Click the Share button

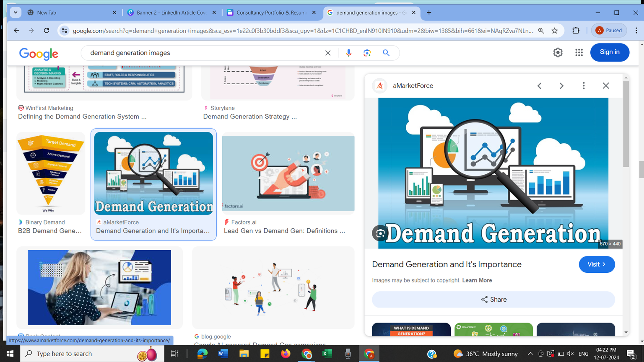pos(493,300)
